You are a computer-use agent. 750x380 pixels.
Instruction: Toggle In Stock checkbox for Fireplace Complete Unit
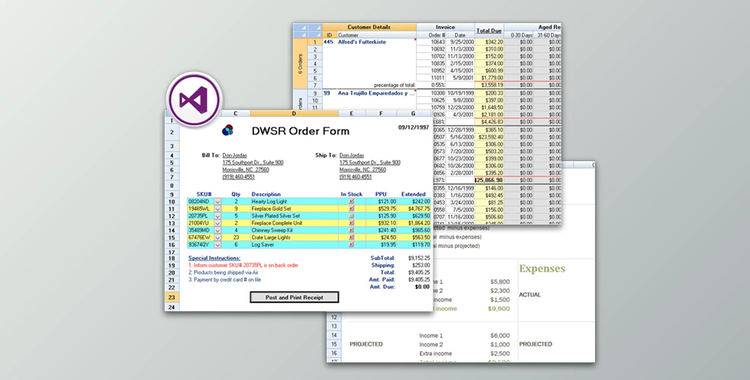352,224
